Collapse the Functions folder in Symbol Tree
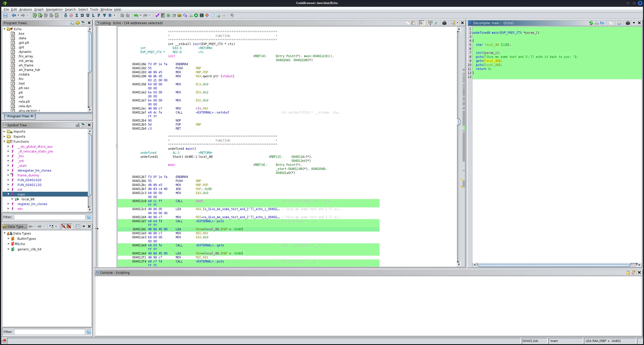The image size is (644, 345). pos(4,141)
